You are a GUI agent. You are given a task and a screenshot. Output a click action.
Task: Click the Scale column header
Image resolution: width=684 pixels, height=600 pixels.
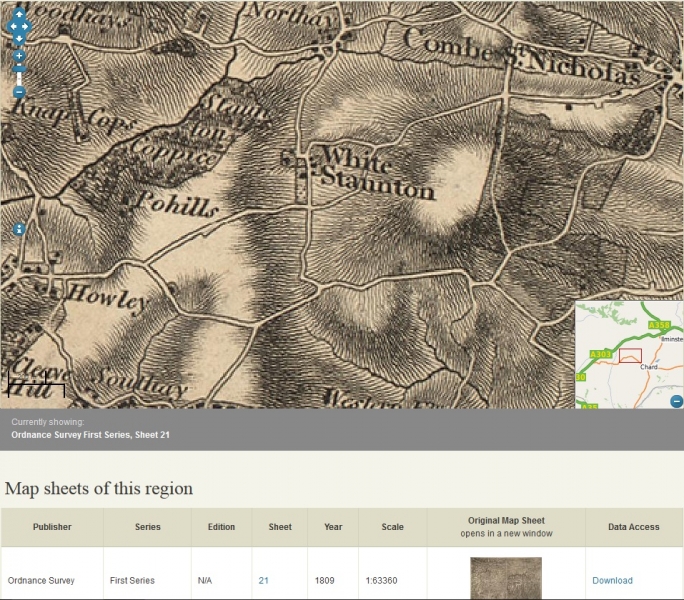coord(391,527)
